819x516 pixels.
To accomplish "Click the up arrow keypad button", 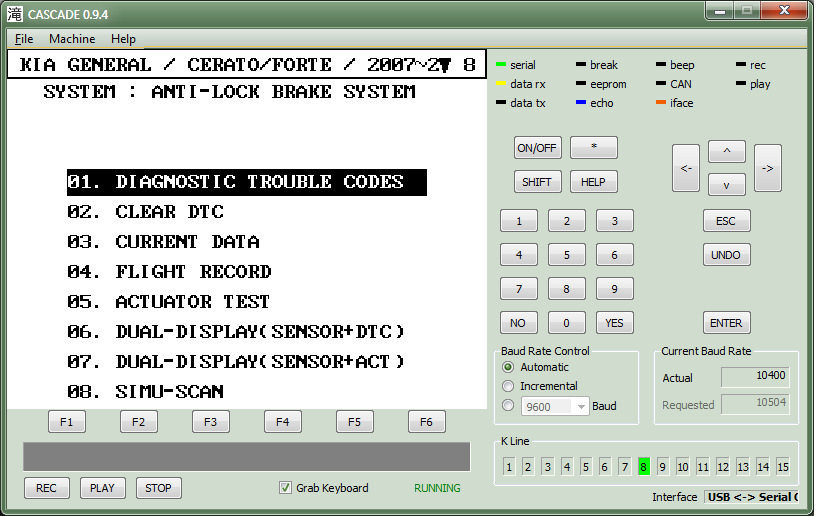I will pos(727,151).
